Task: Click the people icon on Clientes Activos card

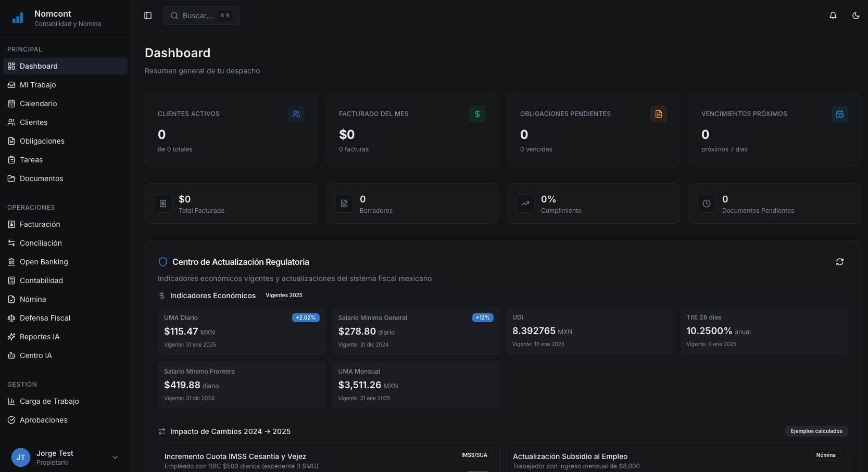Action: 296,114
